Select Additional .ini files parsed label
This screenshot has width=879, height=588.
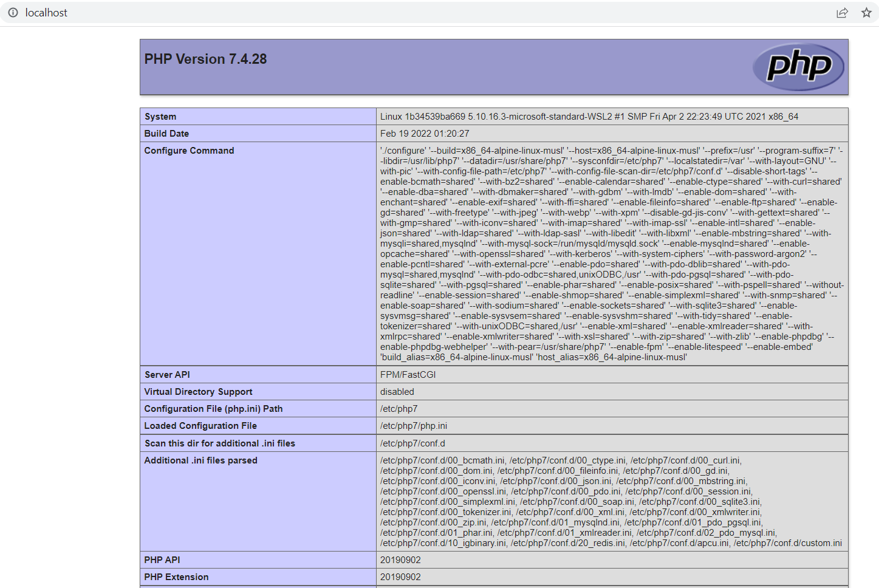pos(201,460)
